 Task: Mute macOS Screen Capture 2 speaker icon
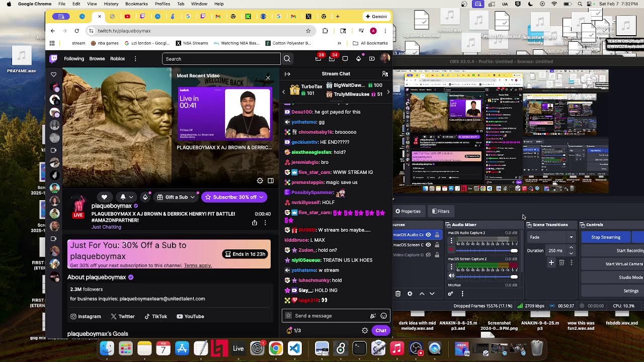(x=451, y=276)
